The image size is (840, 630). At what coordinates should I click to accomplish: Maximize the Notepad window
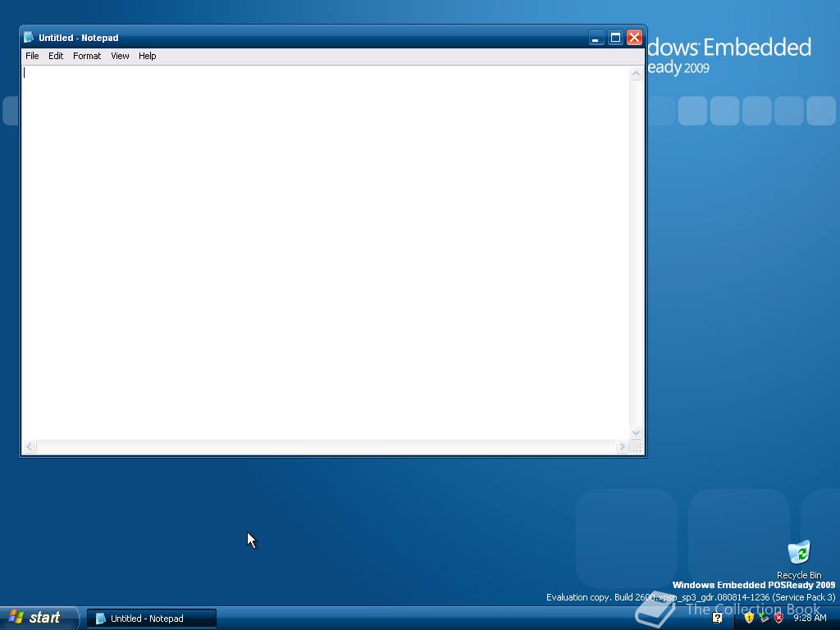tap(615, 38)
